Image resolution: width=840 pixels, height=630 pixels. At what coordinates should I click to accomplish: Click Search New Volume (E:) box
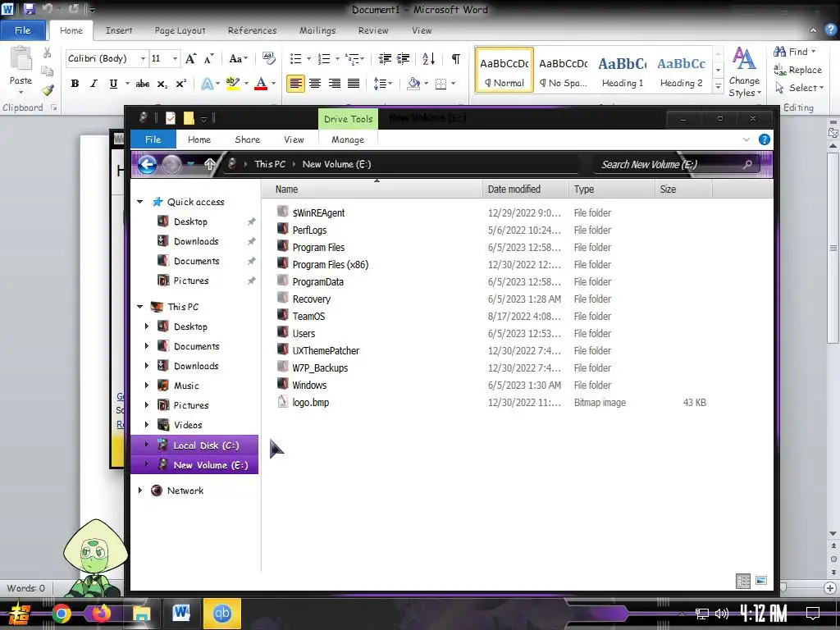coord(677,164)
